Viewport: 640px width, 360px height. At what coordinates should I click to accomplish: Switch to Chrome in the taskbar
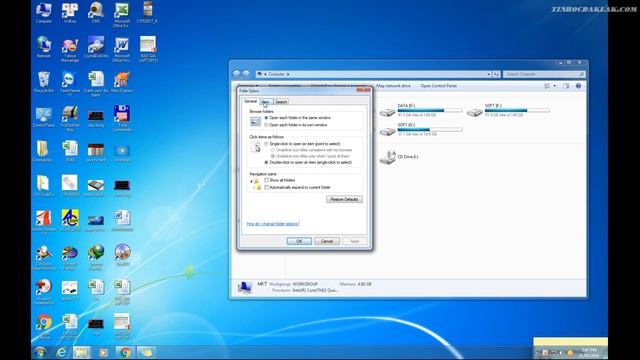[124, 352]
